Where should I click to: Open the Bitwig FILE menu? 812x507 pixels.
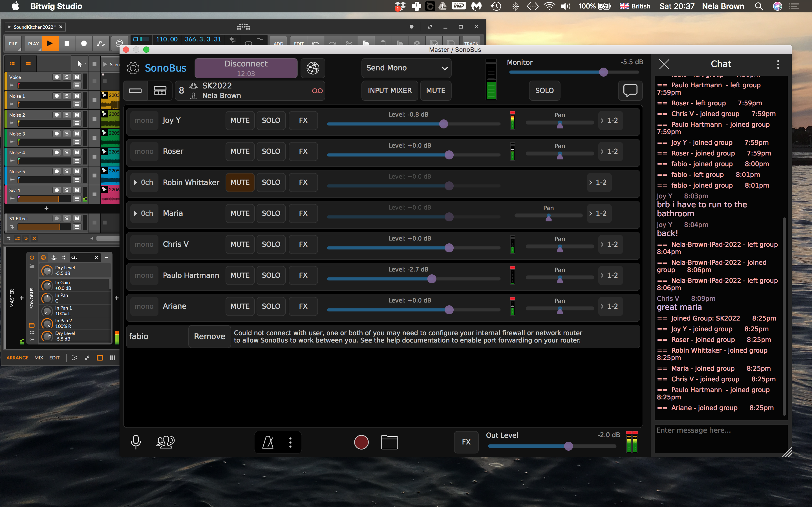coord(13,44)
